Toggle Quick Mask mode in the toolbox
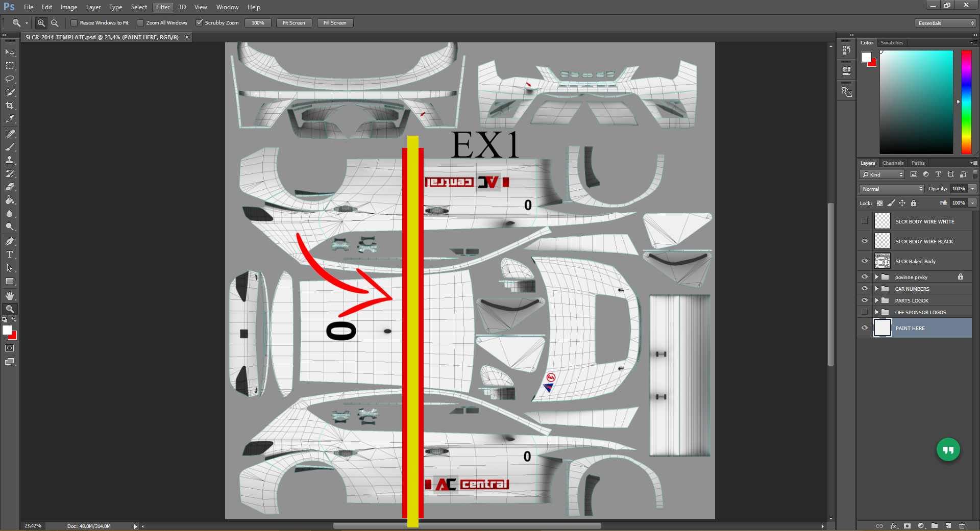This screenshot has height=531, width=980. 10,348
